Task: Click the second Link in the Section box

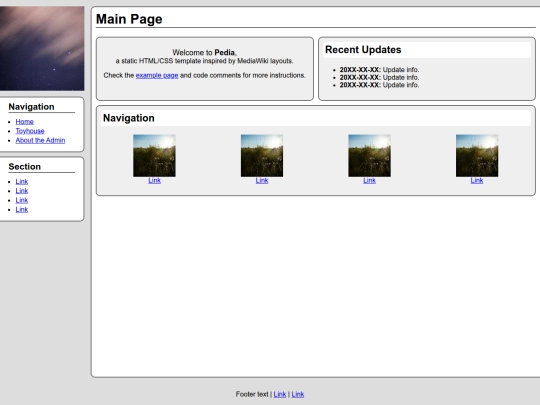Action: coord(22,191)
